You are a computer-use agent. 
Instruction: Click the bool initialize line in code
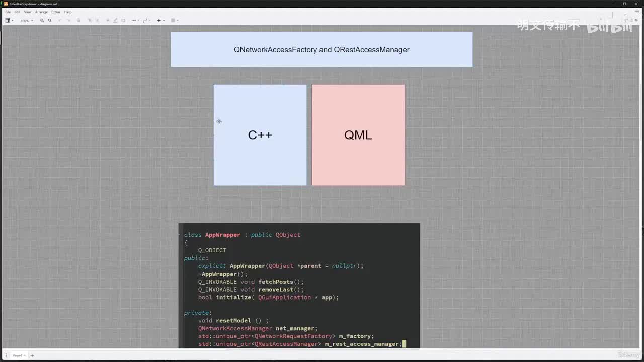269,297
